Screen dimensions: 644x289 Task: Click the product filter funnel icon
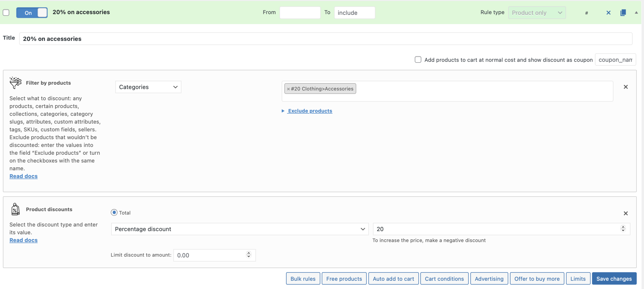click(x=15, y=83)
